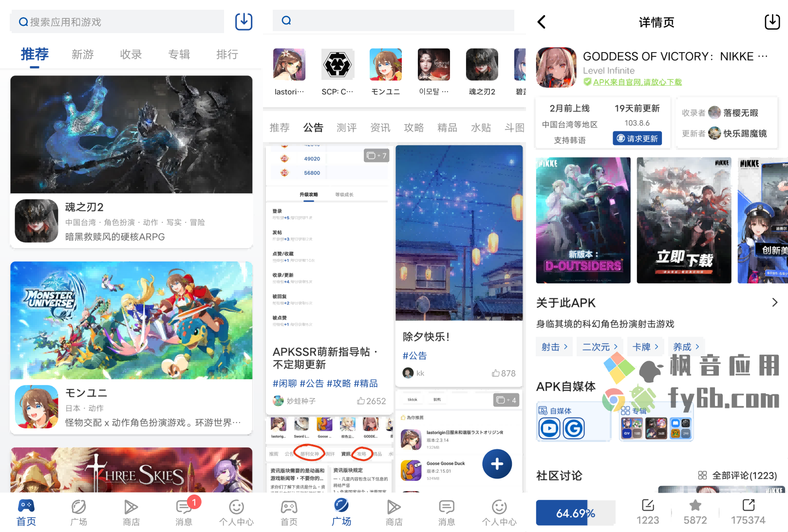The height and width of the screenshot is (532, 788).
Task: Go to 广场 in left bottom navigation
Action: tap(78, 513)
